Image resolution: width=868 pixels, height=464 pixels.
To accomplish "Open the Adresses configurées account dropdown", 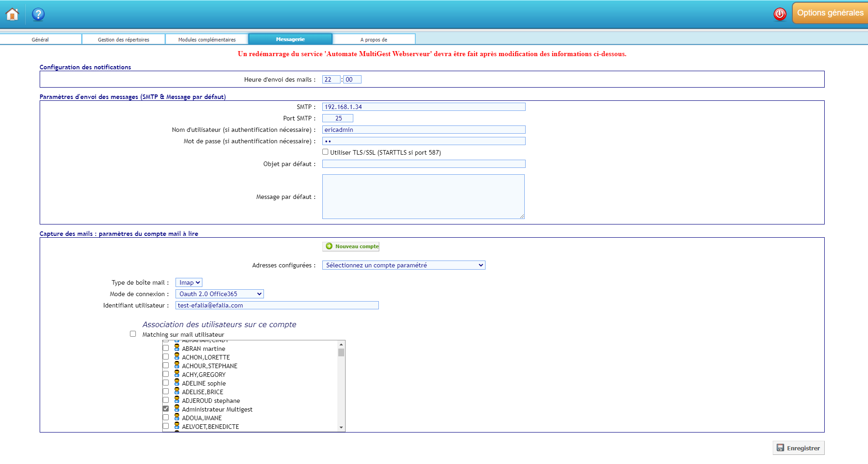I will point(403,265).
